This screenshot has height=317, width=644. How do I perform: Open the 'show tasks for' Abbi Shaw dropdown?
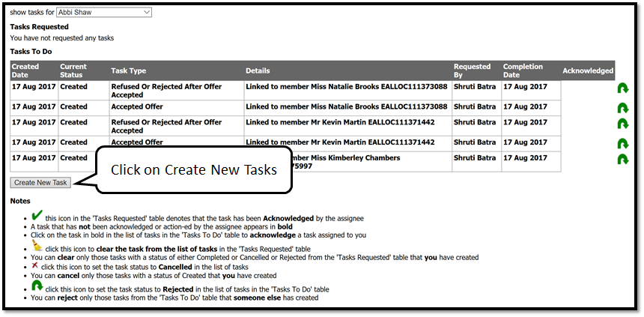[104, 12]
